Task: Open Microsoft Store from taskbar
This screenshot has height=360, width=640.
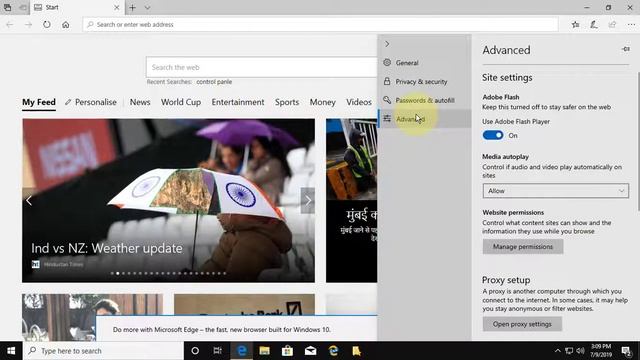Action: [287, 351]
